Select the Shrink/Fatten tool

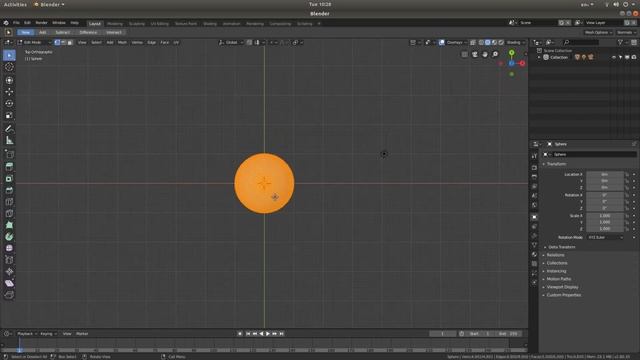click(9, 271)
